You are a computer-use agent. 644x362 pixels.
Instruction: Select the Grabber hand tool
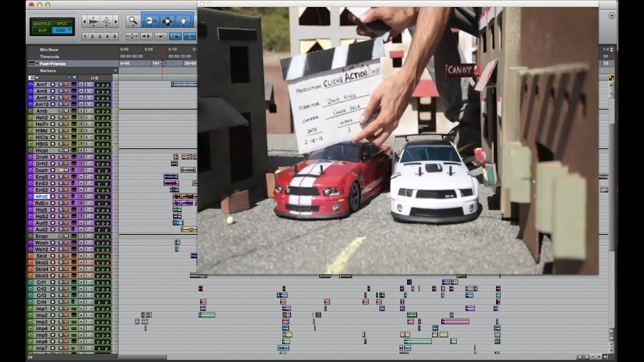coord(184,21)
